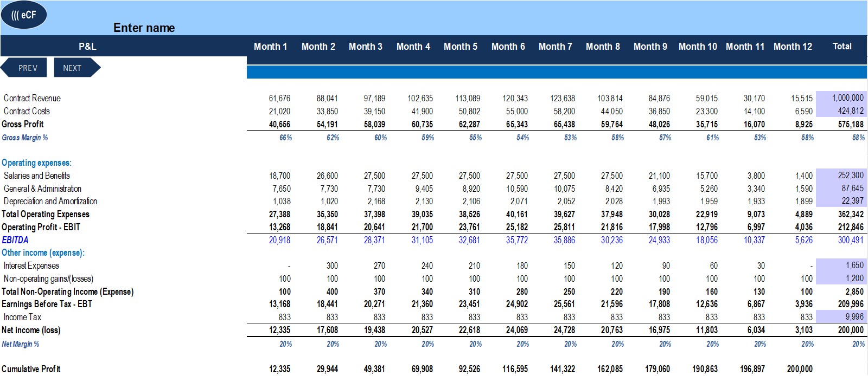Click the Net income (loss) row label
Viewport: 868px width, 376px height.
click(31, 330)
